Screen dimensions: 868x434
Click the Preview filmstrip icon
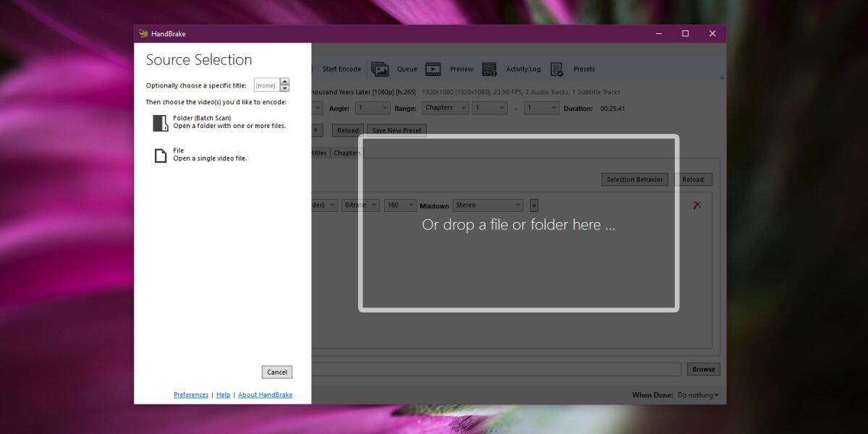[x=433, y=69]
